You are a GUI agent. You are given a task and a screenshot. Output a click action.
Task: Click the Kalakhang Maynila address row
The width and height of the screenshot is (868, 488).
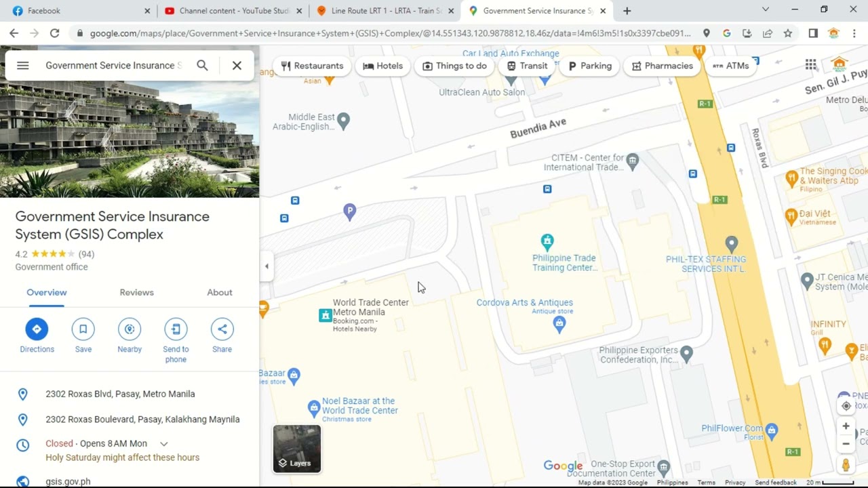coord(142,420)
